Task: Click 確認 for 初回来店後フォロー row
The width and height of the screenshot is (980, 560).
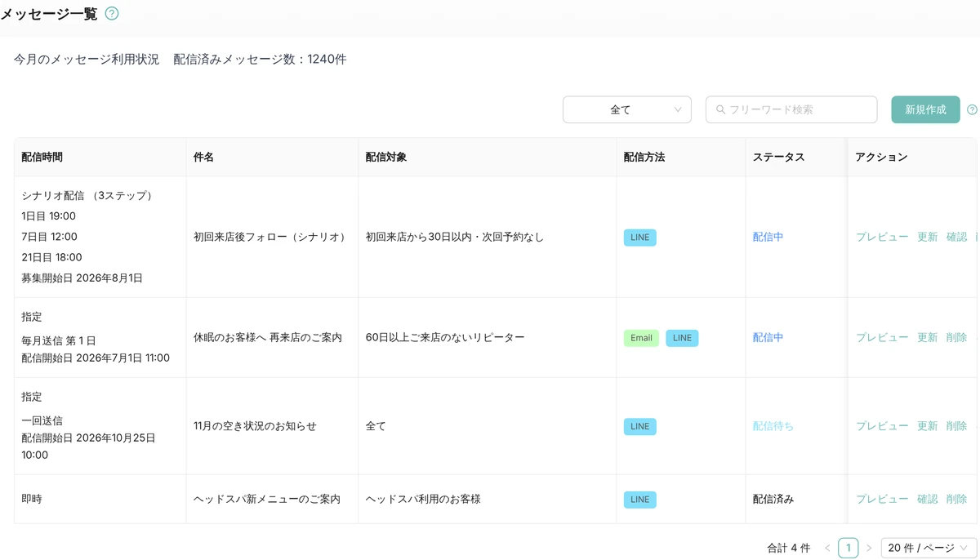Action: pos(956,237)
